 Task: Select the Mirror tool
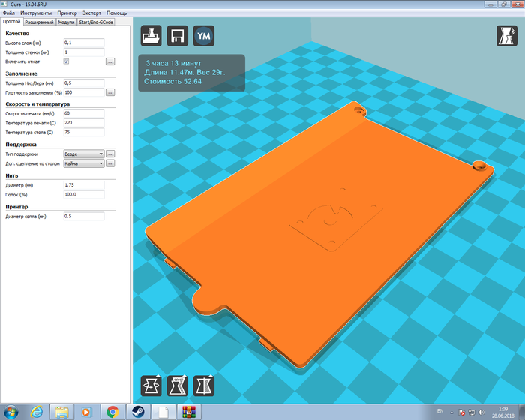[x=203, y=385]
